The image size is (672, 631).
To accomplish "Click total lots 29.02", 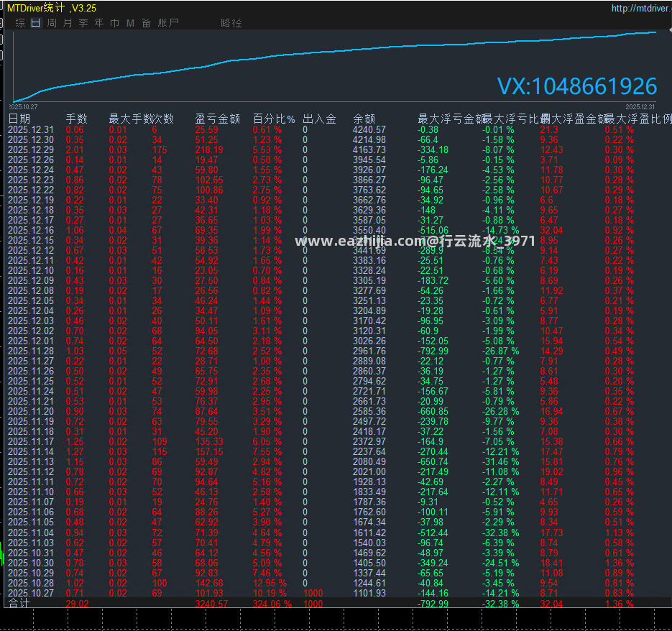I will click(x=77, y=604).
